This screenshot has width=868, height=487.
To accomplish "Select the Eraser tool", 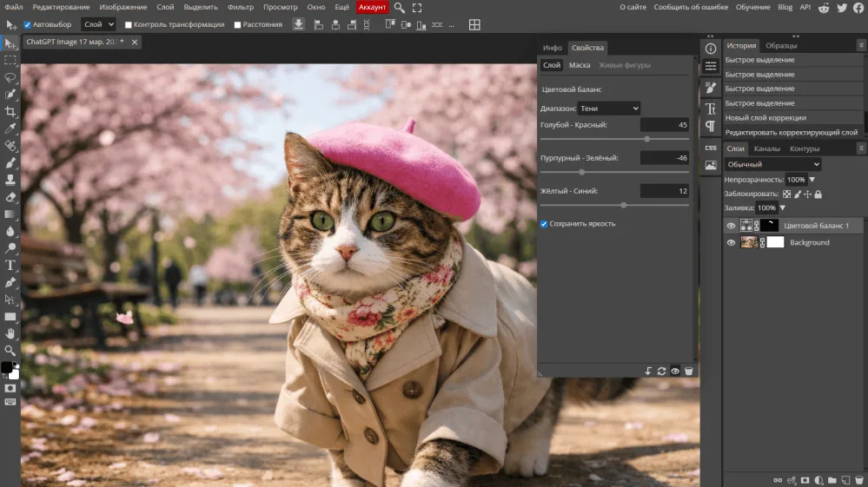I will (x=10, y=197).
